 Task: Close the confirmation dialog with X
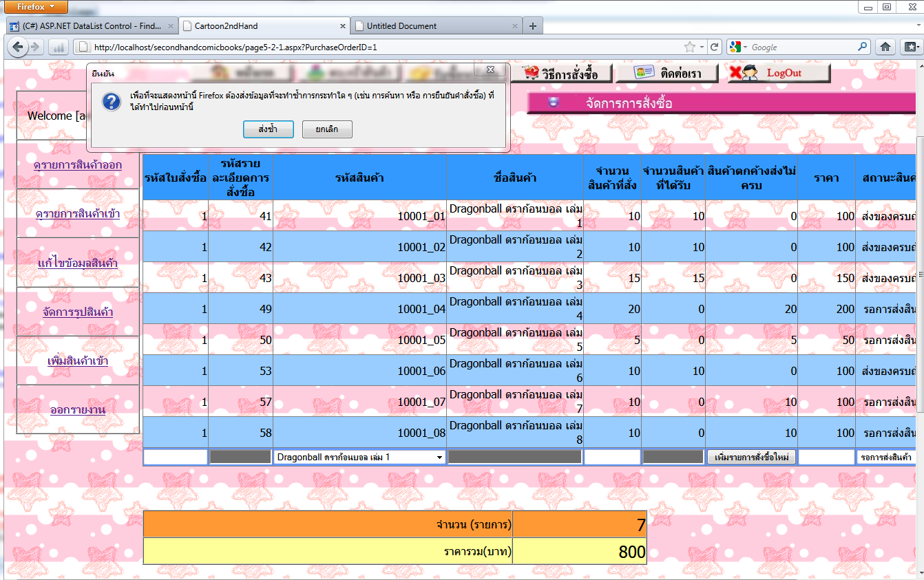click(490, 70)
